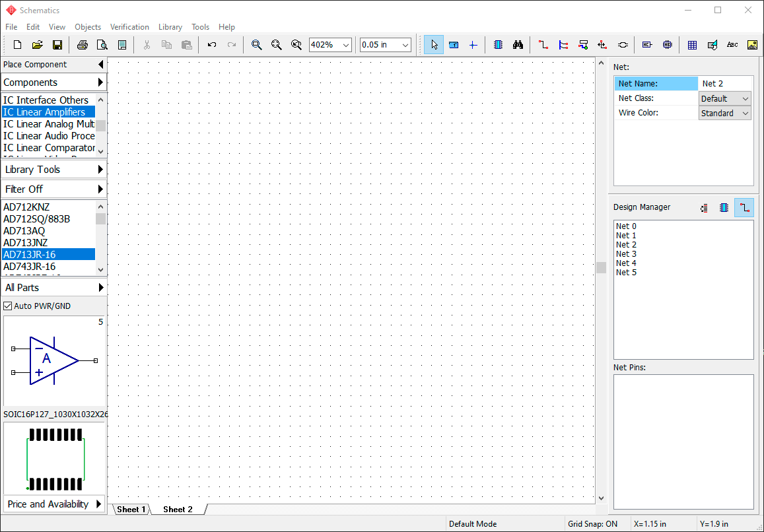
Task: Select the bus connector tool
Action: (x=583, y=45)
